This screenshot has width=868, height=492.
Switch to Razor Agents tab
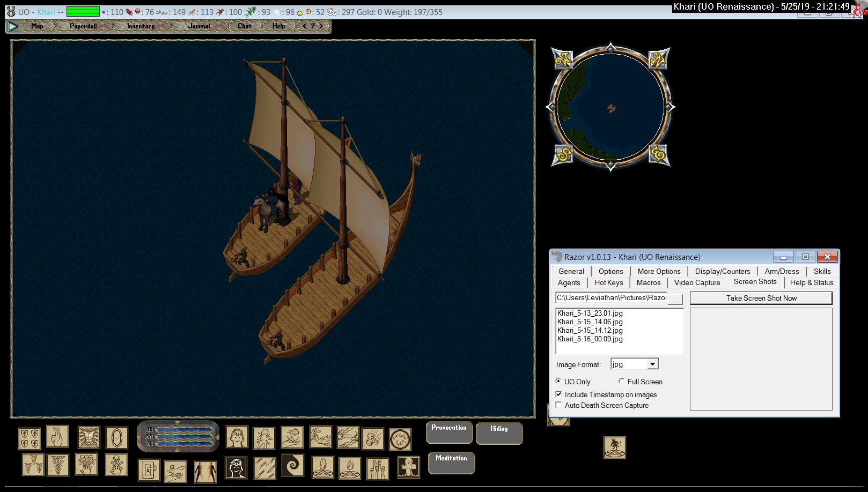[569, 282]
